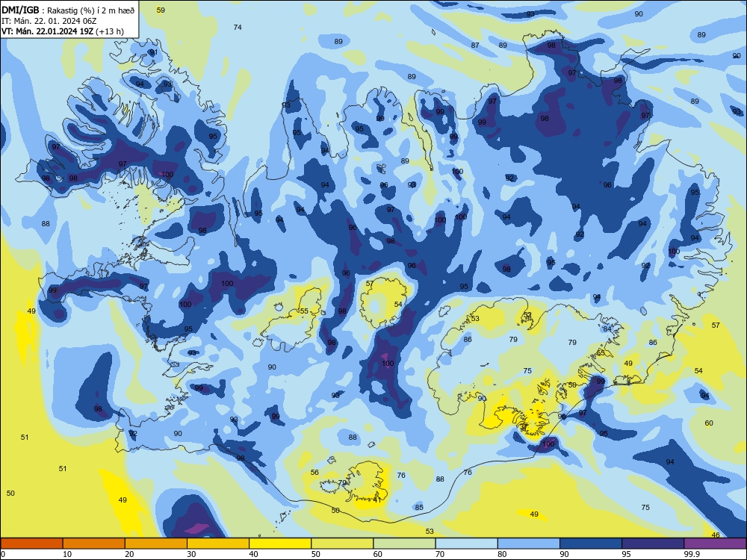Click the legend tick label 30
Image resolution: width=747 pixels, height=560 pixels.
(191, 554)
